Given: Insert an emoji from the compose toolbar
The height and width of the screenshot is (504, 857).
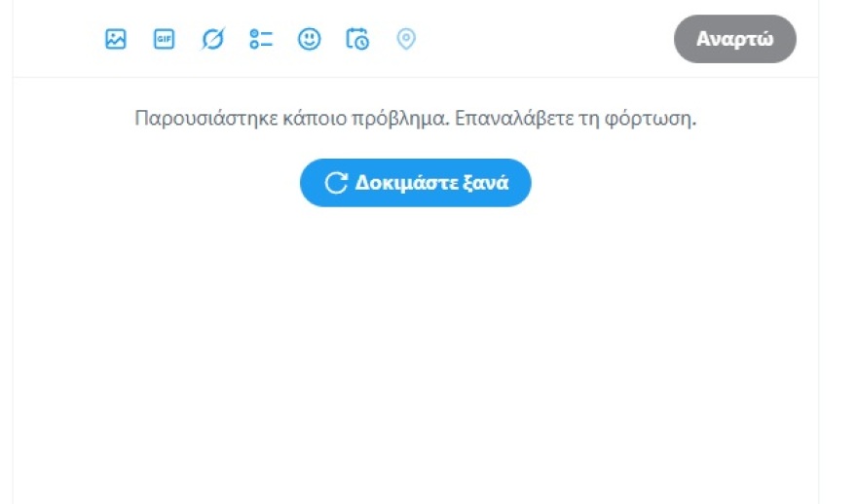Looking at the screenshot, I should point(309,39).
